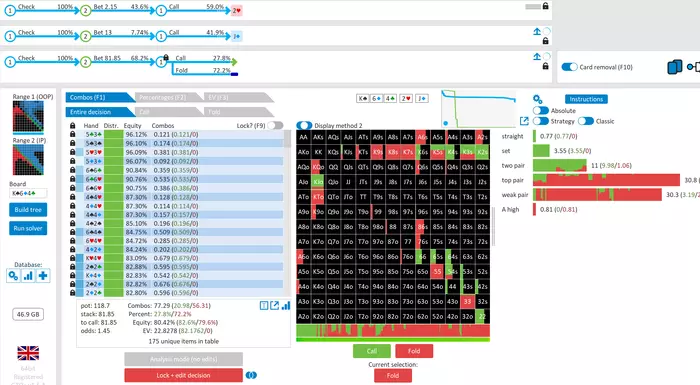
Task: Click the lock icon in the table header row
Action: coord(72,126)
